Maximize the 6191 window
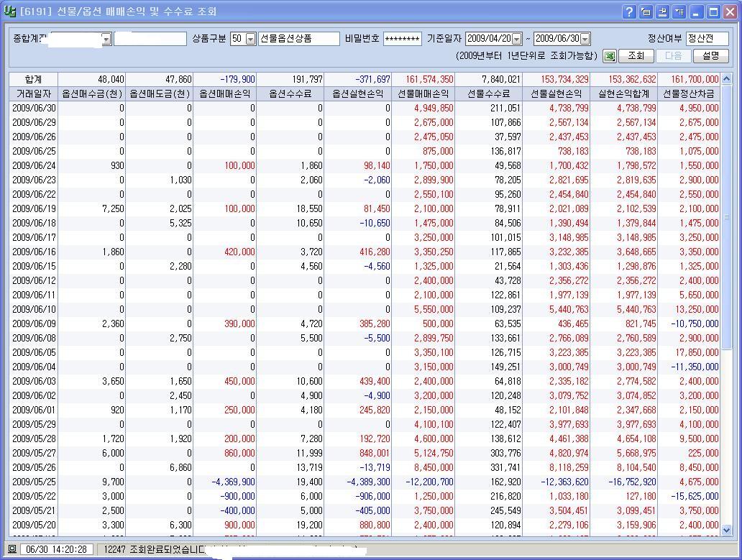Screen dimensions: 742x560 (713, 12)
